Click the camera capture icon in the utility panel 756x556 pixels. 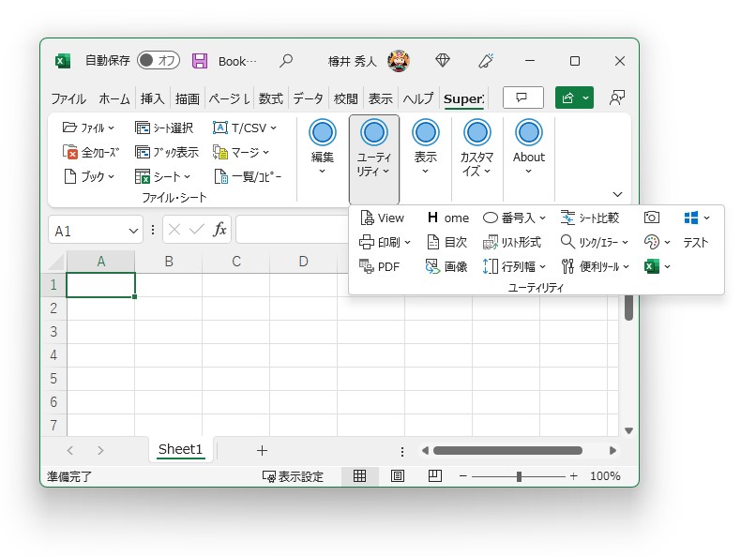tap(652, 217)
